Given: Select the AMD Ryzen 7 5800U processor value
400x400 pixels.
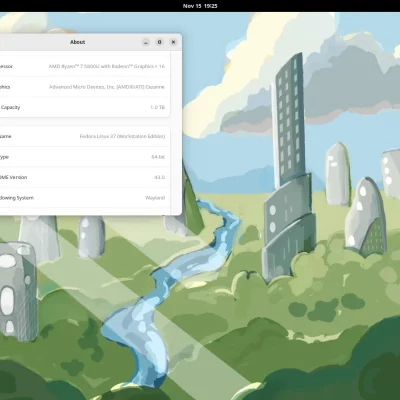Looking at the screenshot, I should pos(107,66).
